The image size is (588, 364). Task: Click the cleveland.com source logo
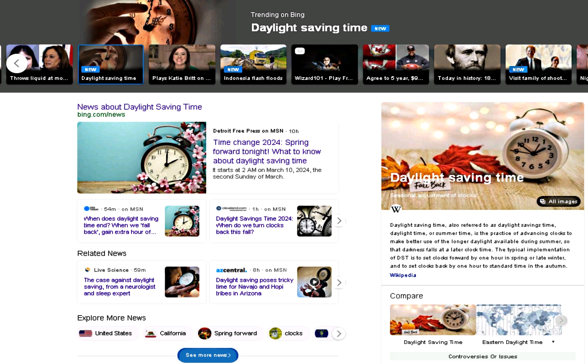[x=231, y=209]
